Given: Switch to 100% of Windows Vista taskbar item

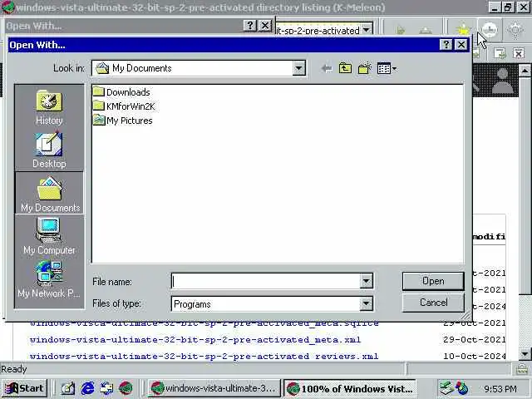Looking at the screenshot, I should pyautogui.click(x=349, y=388).
